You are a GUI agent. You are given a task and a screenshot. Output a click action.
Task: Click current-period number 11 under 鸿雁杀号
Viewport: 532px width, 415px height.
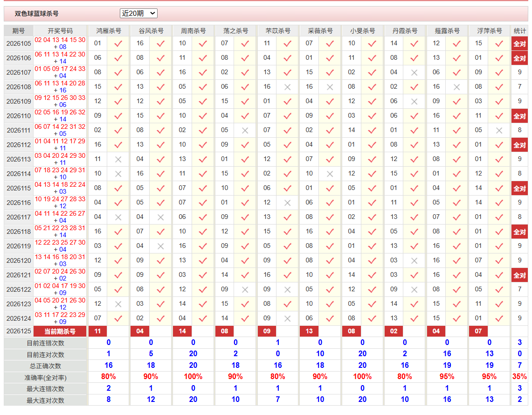pos(98,331)
